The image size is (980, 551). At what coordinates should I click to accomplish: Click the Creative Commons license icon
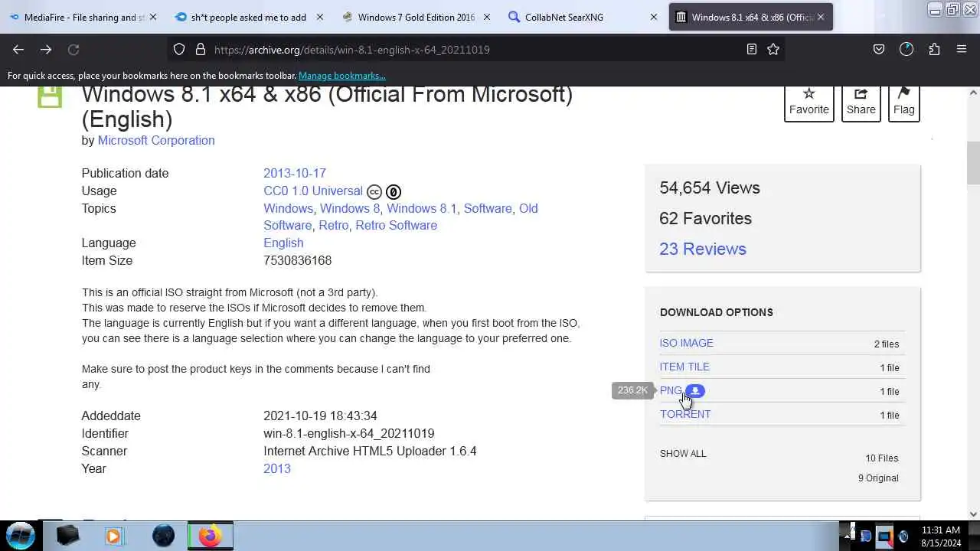[374, 191]
